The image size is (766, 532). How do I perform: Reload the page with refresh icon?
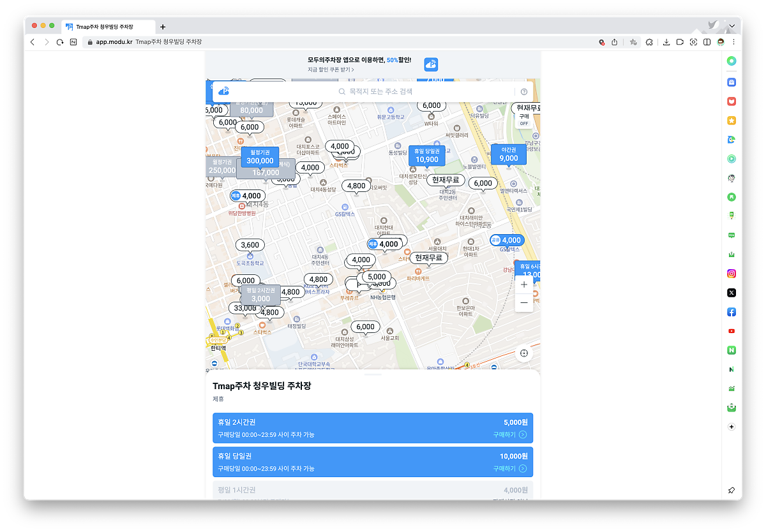pos(59,42)
